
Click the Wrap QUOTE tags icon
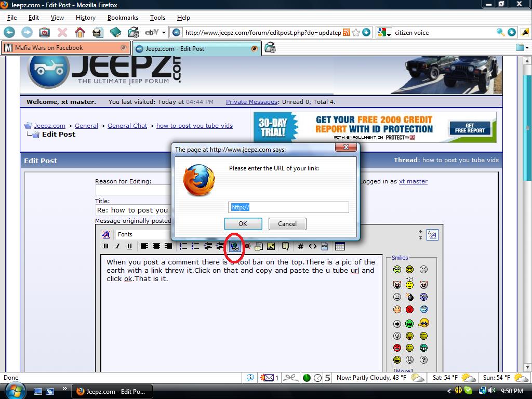pos(285,246)
